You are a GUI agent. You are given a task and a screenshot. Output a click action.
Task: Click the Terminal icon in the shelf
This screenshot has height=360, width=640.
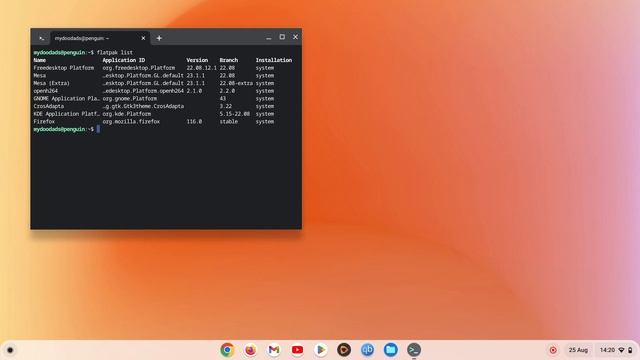tap(414, 350)
